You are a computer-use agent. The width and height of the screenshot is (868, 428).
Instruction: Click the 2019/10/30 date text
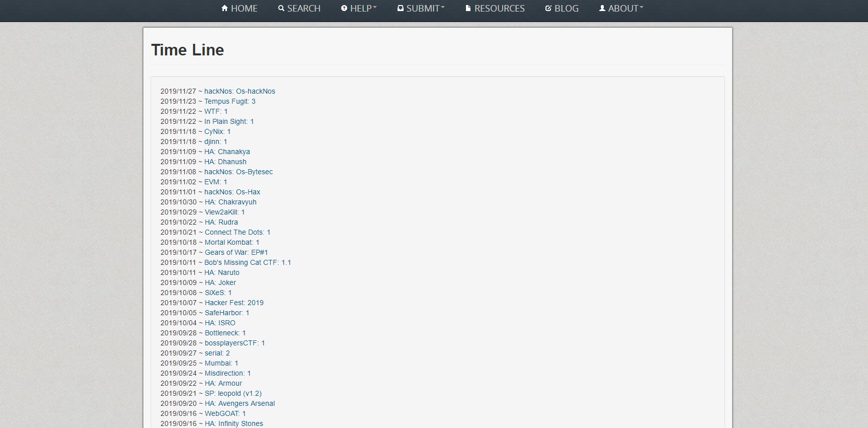pyautogui.click(x=179, y=202)
